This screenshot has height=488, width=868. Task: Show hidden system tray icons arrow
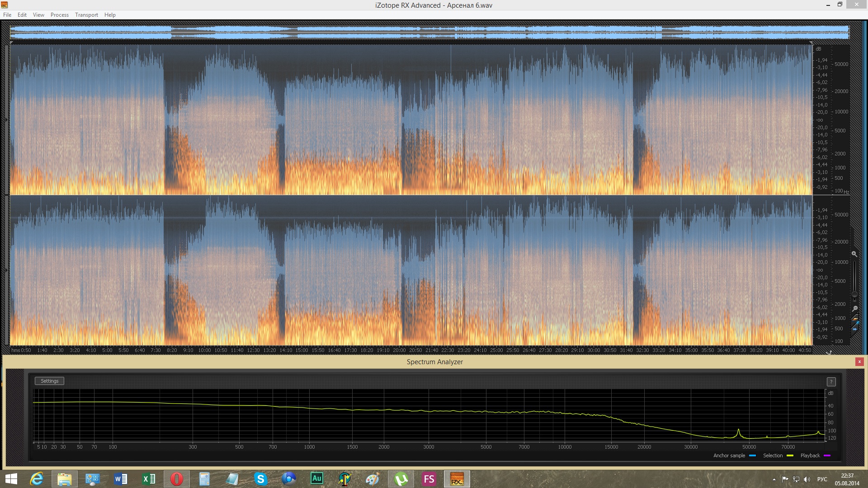774,479
